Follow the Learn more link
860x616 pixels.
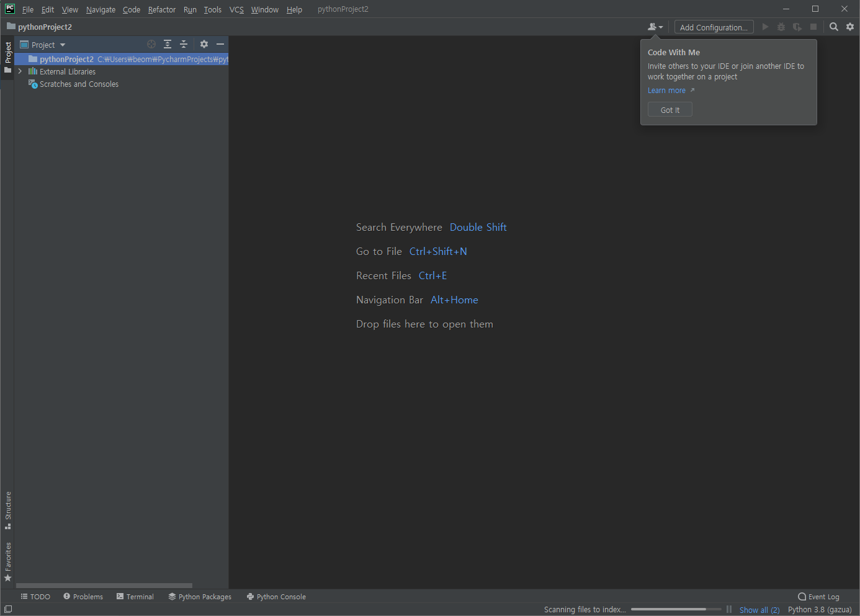[x=666, y=91]
